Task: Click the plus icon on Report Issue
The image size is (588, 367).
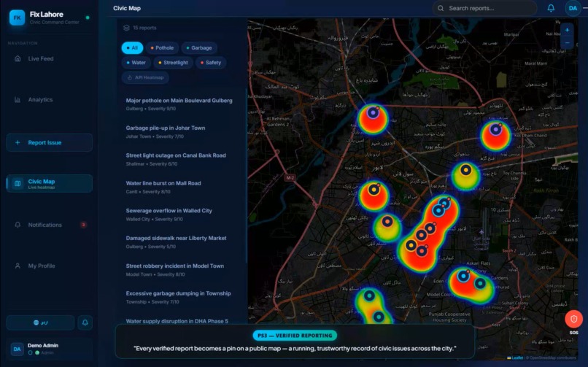Action: (18, 142)
